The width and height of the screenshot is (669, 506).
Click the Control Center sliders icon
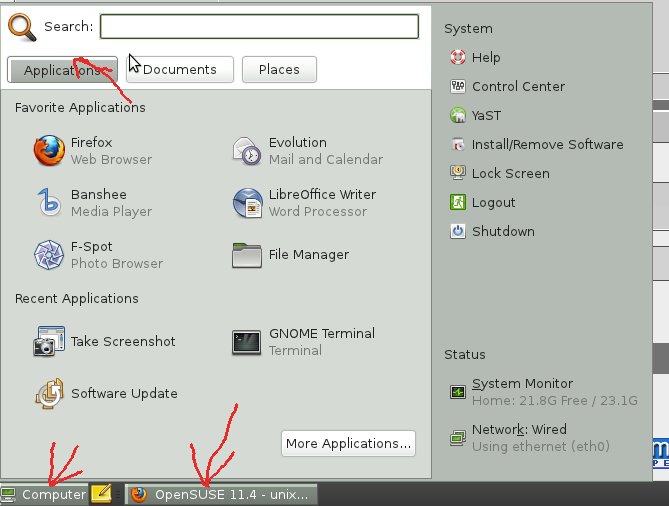pyautogui.click(x=458, y=86)
